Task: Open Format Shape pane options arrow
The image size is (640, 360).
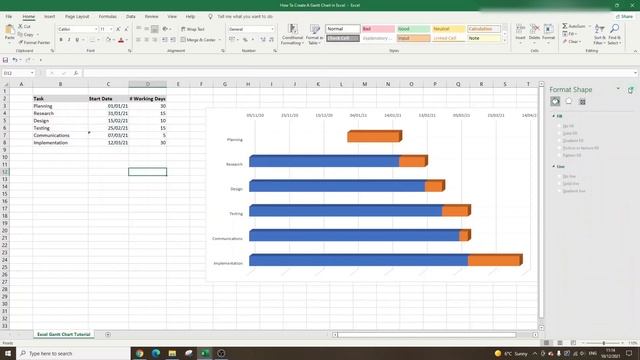Action: [618, 89]
